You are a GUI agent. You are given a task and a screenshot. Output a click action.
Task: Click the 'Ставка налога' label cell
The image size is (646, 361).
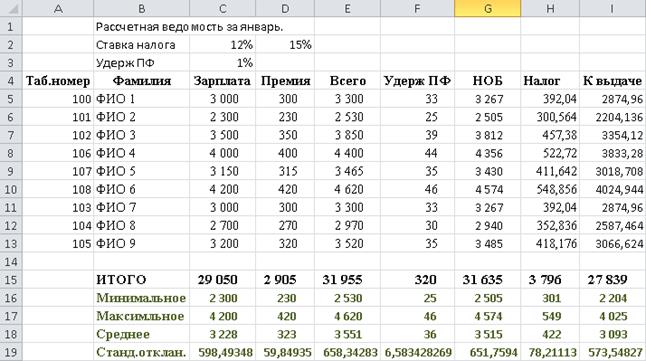[x=141, y=45]
